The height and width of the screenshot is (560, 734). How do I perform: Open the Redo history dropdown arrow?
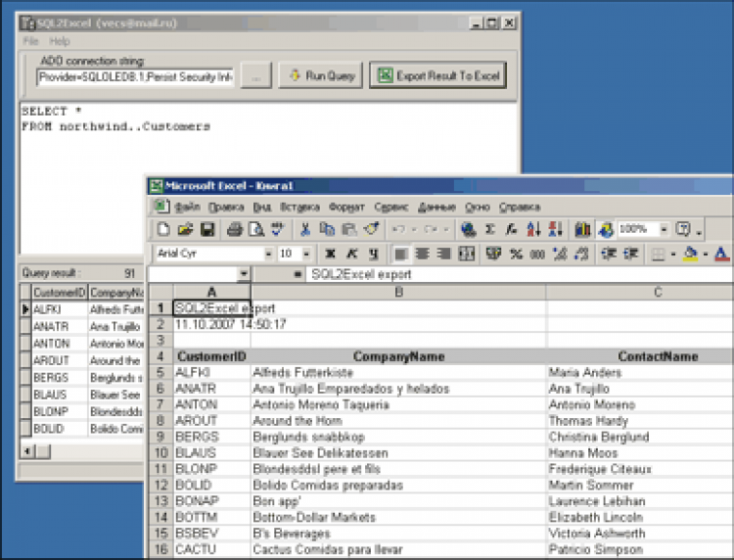[446, 229]
